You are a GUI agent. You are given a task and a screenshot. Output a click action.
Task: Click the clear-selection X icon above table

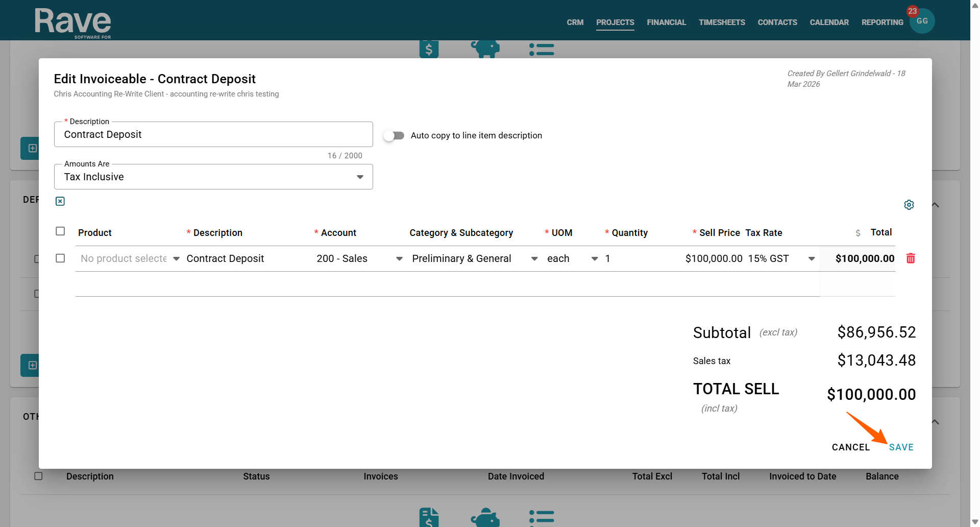click(60, 201)
